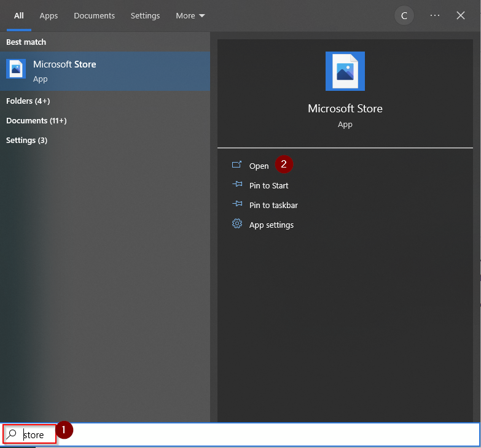
Task: Expand the Documents (11+) results group
Action: tap(36, 120)
